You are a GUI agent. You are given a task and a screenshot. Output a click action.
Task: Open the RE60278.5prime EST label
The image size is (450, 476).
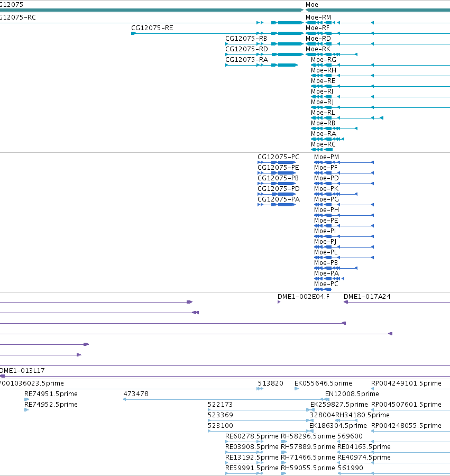tap(252, 436)
